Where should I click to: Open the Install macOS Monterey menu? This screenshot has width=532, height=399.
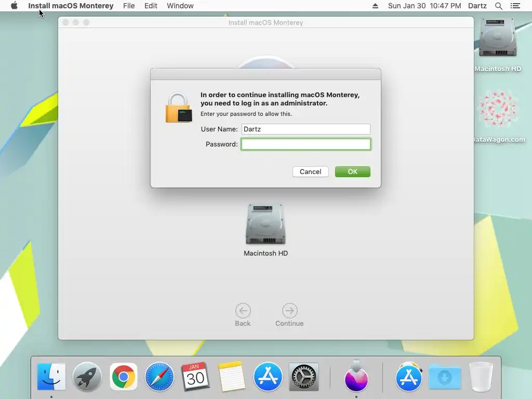coord(71,6)
